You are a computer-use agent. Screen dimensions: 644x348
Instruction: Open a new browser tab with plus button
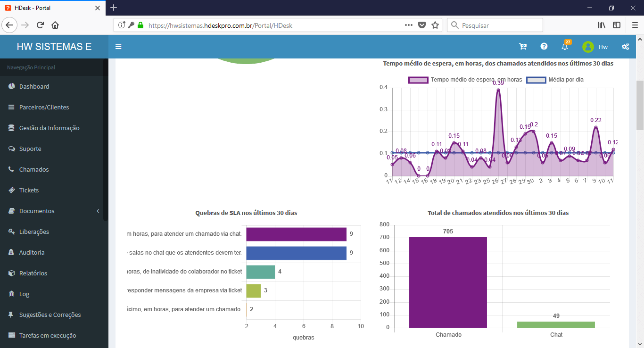tap(114, 8)
